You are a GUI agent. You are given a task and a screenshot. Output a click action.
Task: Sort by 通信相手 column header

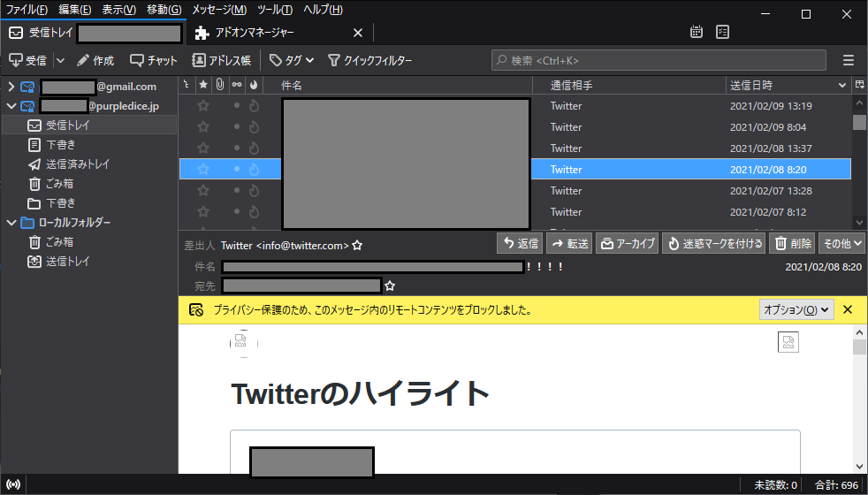[628, 85]
